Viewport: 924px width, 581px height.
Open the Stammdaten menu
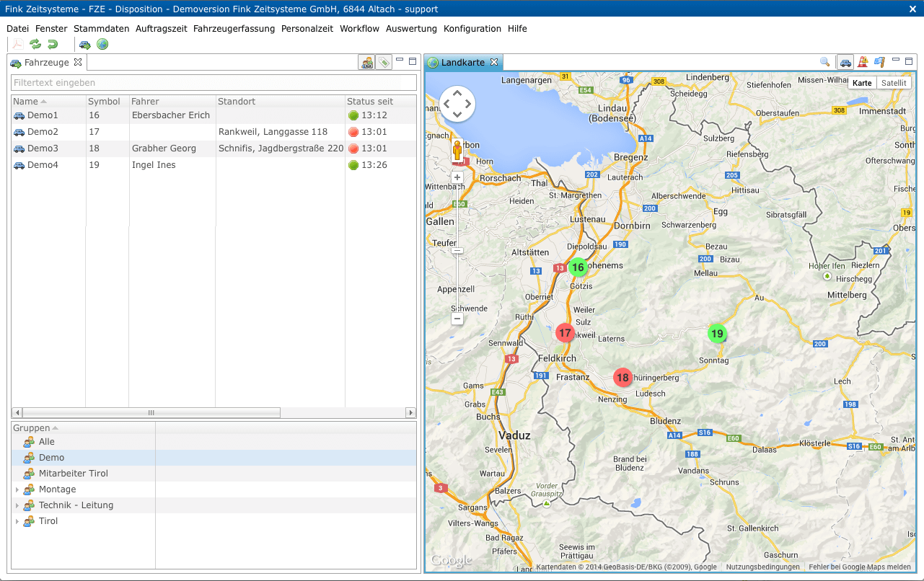102,29
